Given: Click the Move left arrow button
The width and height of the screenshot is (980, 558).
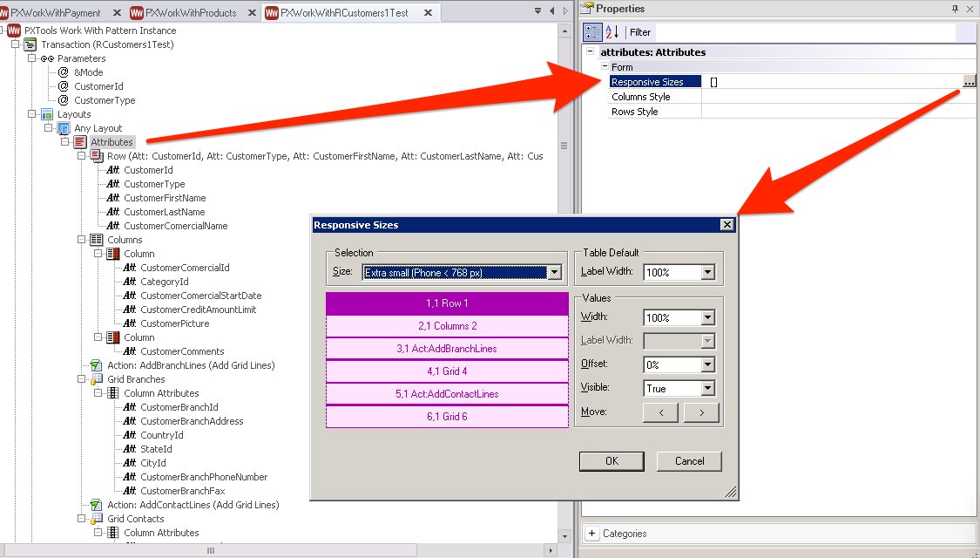Looking at the screenshot, I should coord(660,413).
